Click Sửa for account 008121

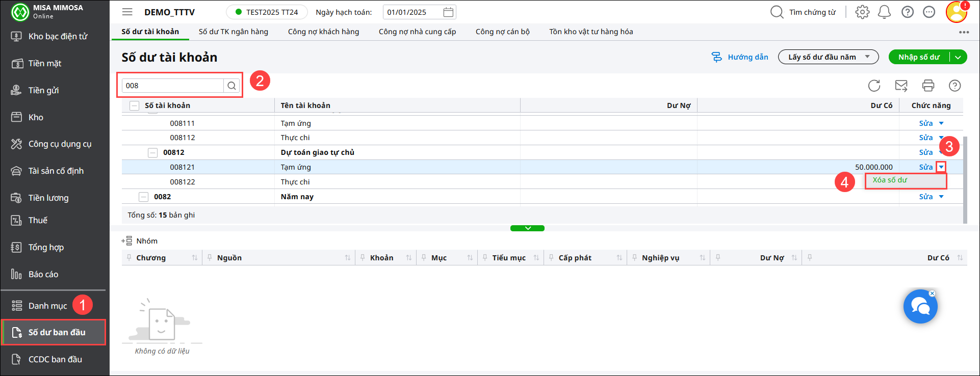coord(925,167)
